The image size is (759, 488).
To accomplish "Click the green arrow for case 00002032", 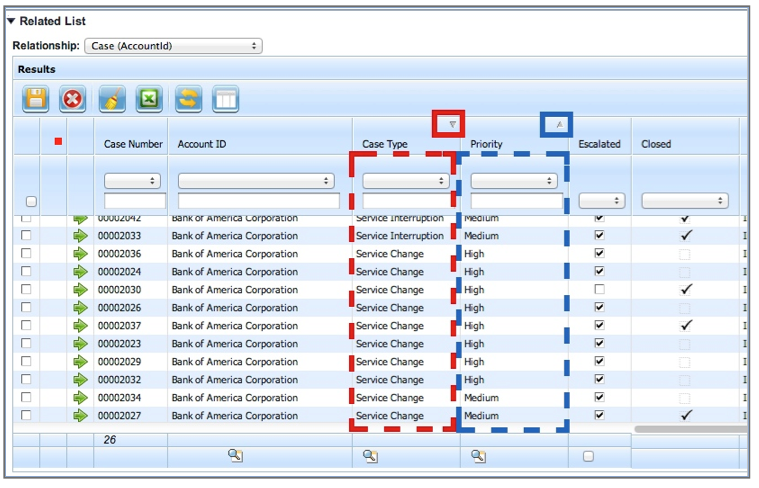I will (80, 380).
